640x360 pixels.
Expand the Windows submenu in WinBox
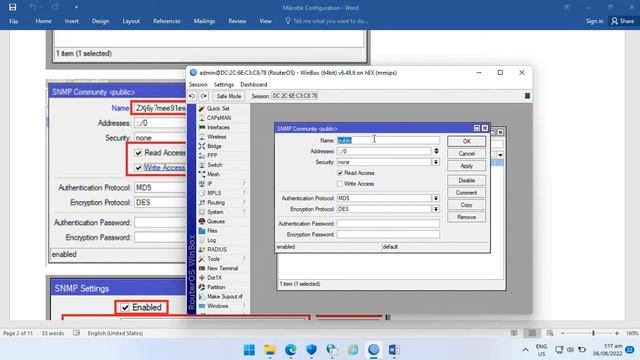click(x=244, y=306)
